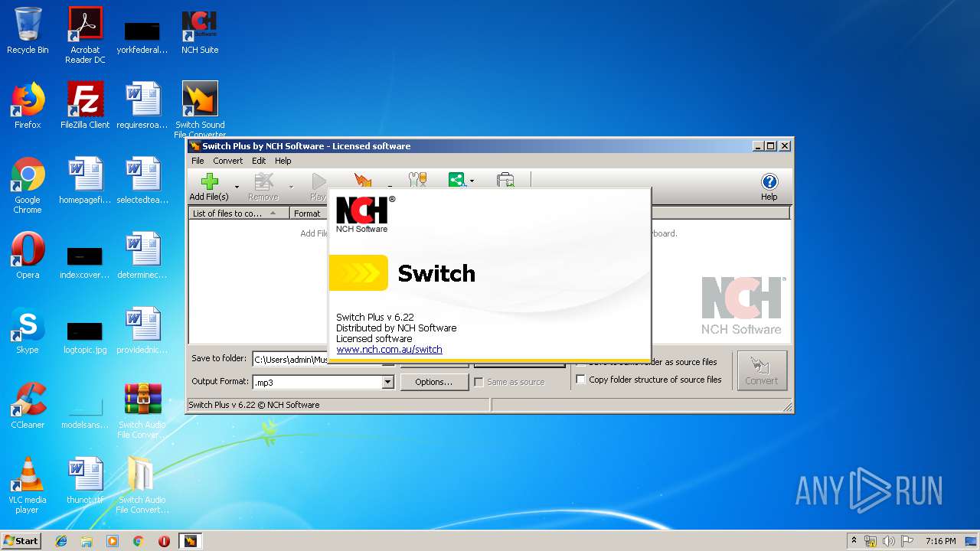Select the CCleaner desktop icon
Image resolution: width=980 pixels, height=551 pixels.
pos(28,406)
